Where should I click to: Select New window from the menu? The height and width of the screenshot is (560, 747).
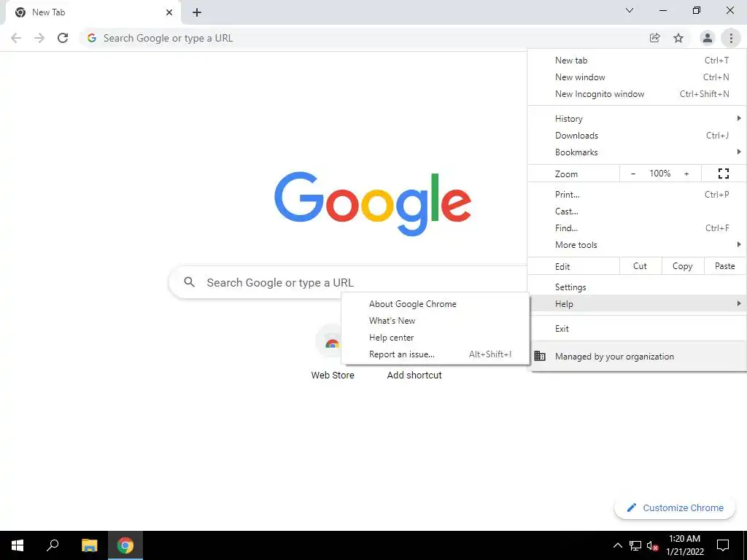pyautogui.click(x=637, y=77)
